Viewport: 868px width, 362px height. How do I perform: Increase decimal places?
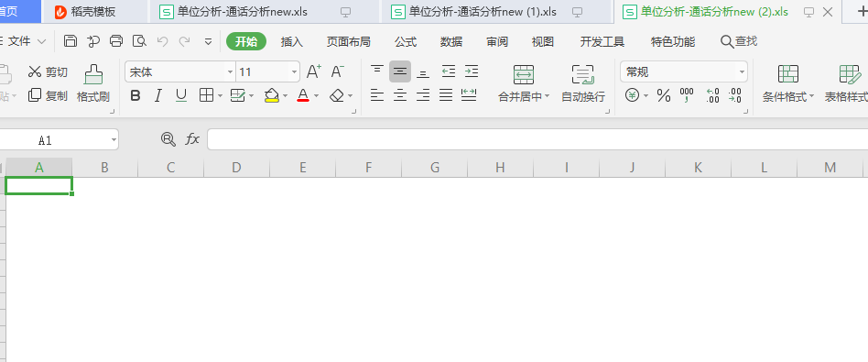click(712, 96)
